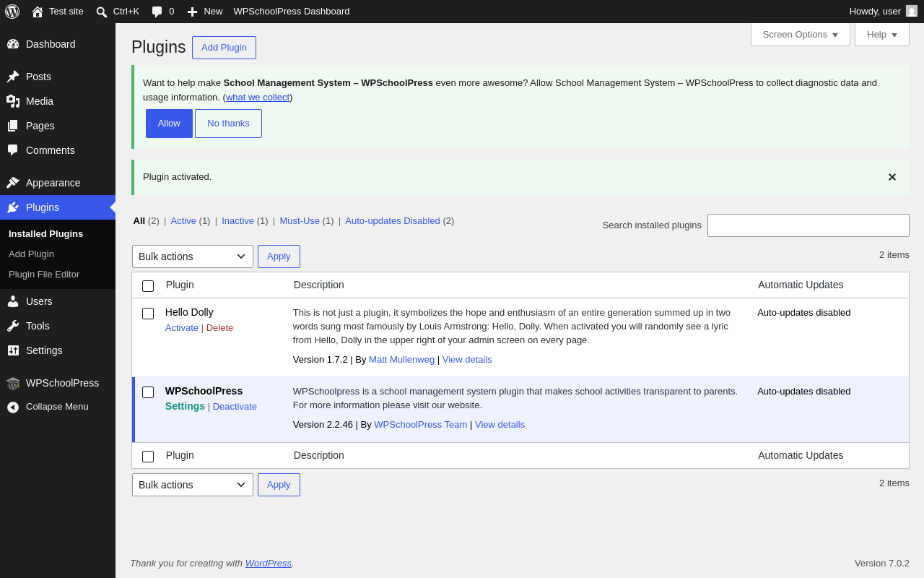Click the Comments speech bubble sidebar icon
924x578 pixels.
[x=13, y=150]
